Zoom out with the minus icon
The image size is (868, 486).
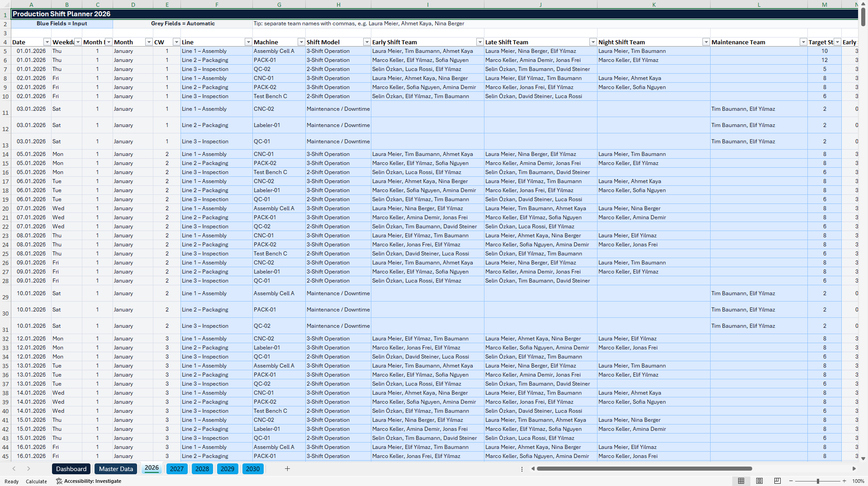[791, 481]
